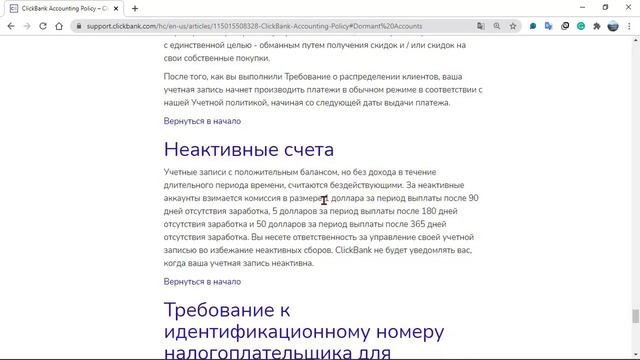Open the black circular extension icon
The image size is (640, 360).
tap(565, 26)
